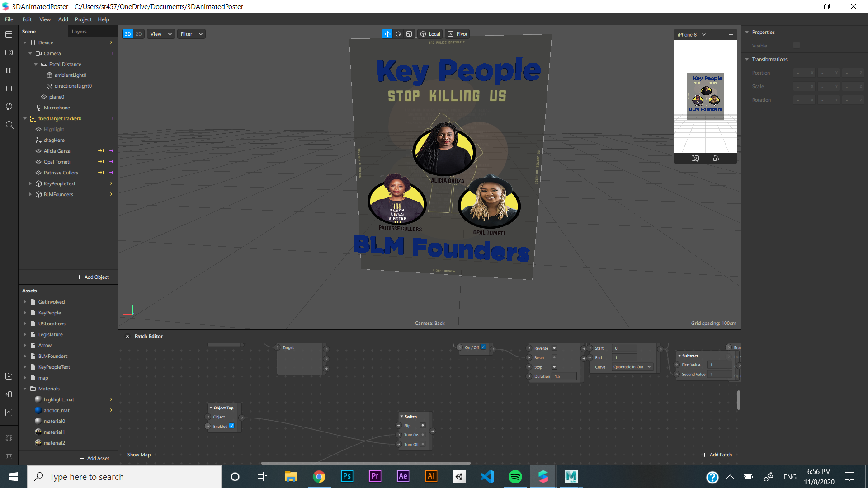Click the Duration value field
This screenshot has height=488, width=868.
point(564,376)
